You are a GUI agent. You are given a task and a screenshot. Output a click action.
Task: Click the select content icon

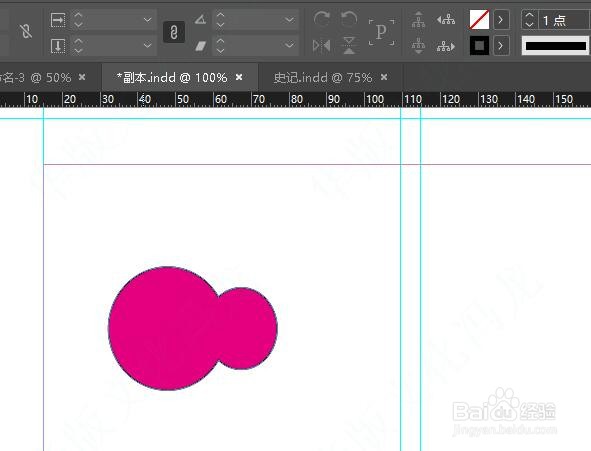click(x=418, y=46)
